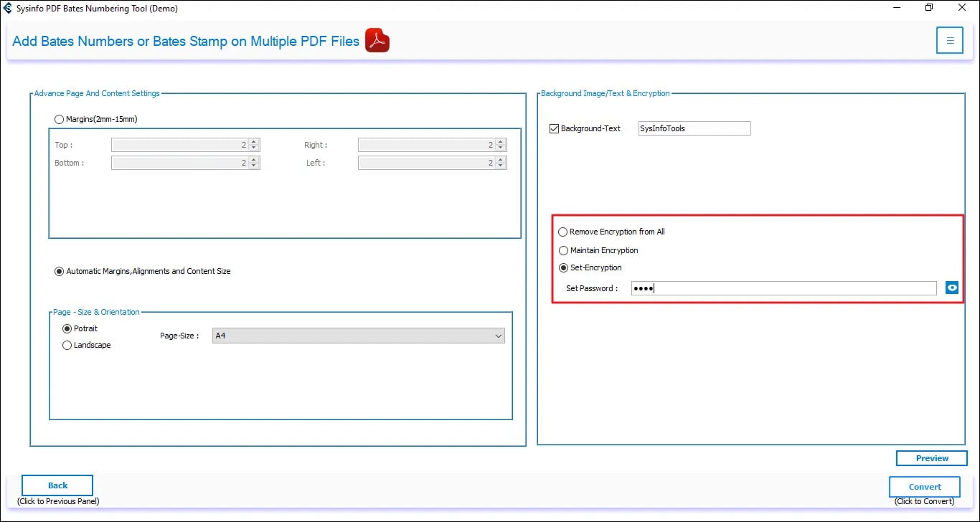This screenshot has width=980, height=522.
Task: Click the Bottom margin spinner arrows
Action: [x=255, y=163]
